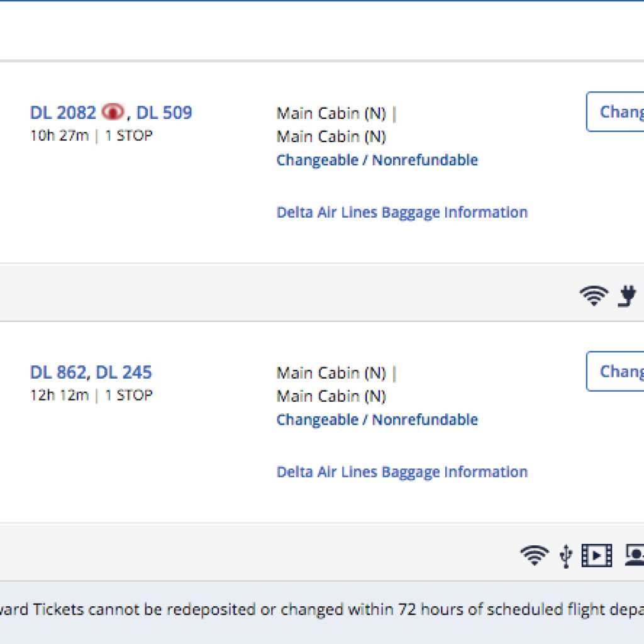Open DL 509 flight details link

(164, 113)
